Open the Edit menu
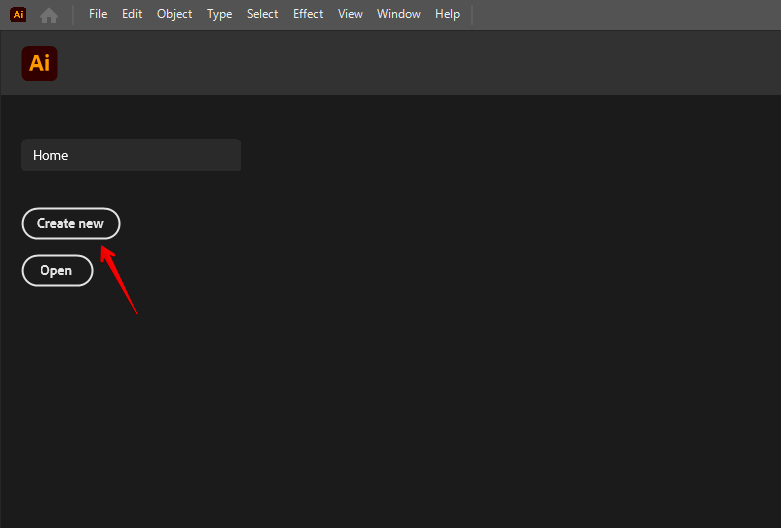The image size is (781, 528). pyautogui.click(x=132, y=14)
